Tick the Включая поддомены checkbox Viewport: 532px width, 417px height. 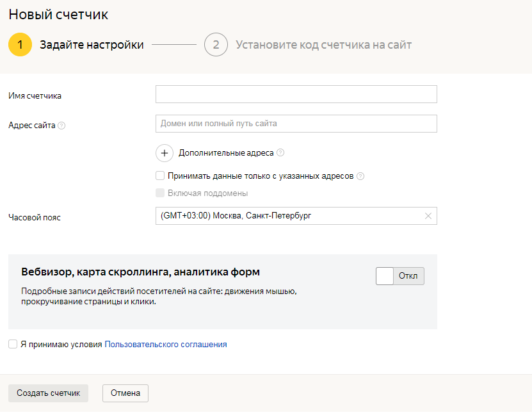160,193
